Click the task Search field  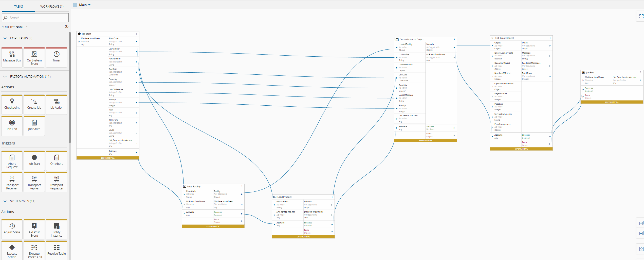pos(35,18)
